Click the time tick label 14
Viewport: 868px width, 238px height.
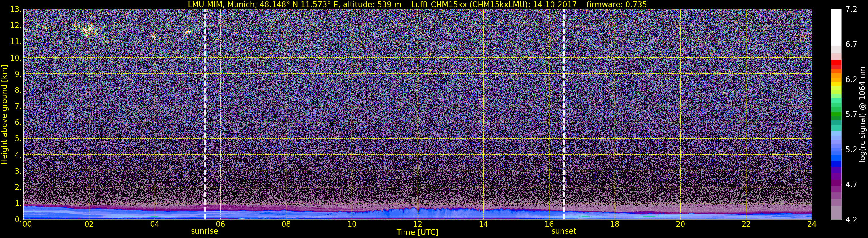pyautogui.click(x=483, y=224)
